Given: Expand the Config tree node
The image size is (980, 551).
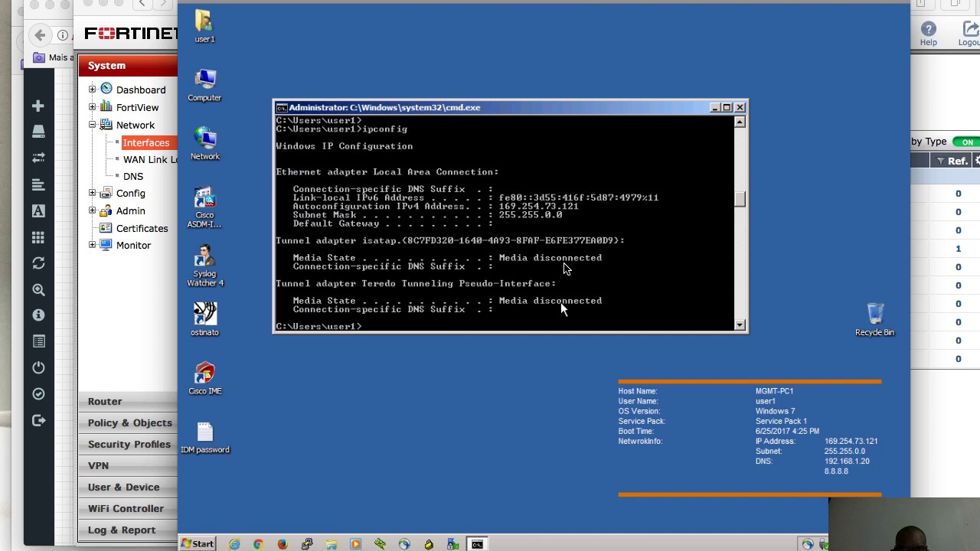Looking at the screenshot, I should pyautogui.click(x=93, y=193).
